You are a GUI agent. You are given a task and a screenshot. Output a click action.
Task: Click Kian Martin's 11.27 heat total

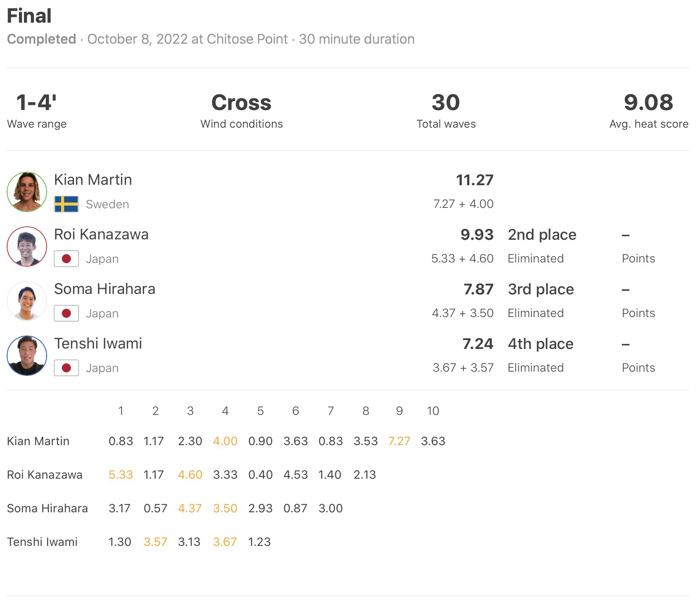[x=475, y=180]
